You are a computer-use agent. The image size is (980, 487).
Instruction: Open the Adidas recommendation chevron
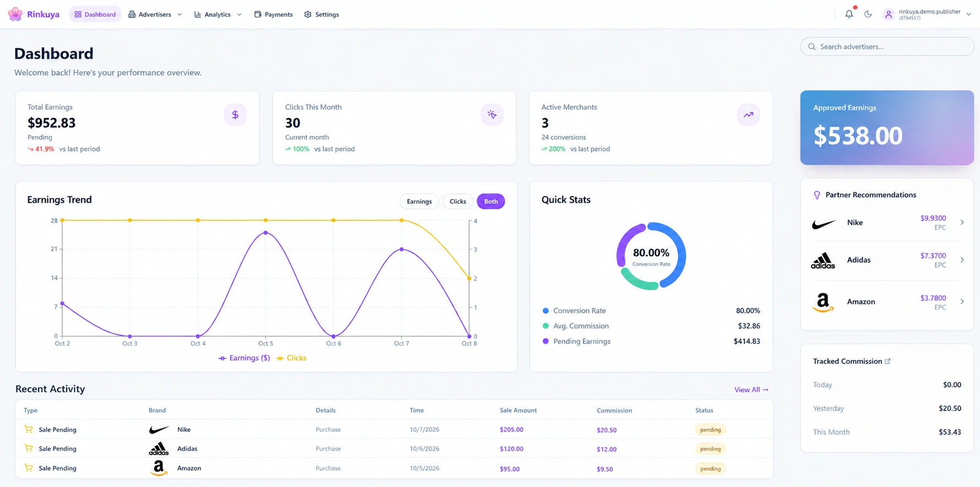click(962, 260)
